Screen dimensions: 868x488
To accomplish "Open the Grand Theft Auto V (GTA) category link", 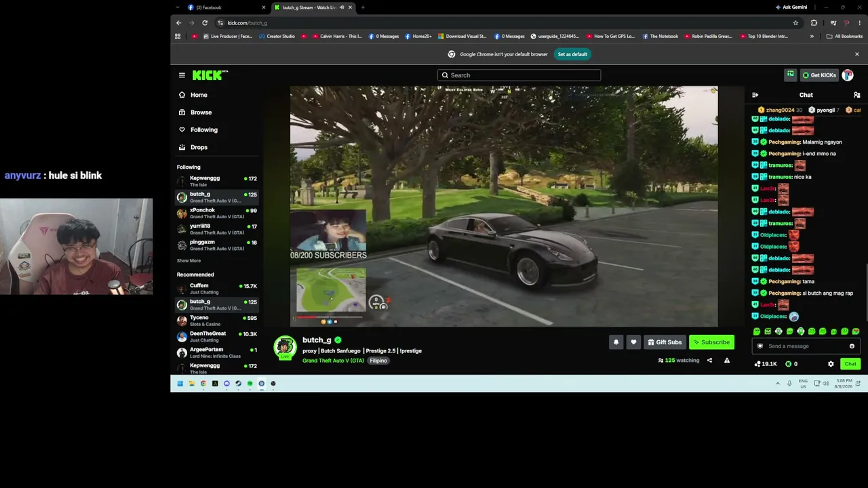I will coord(333,361).
